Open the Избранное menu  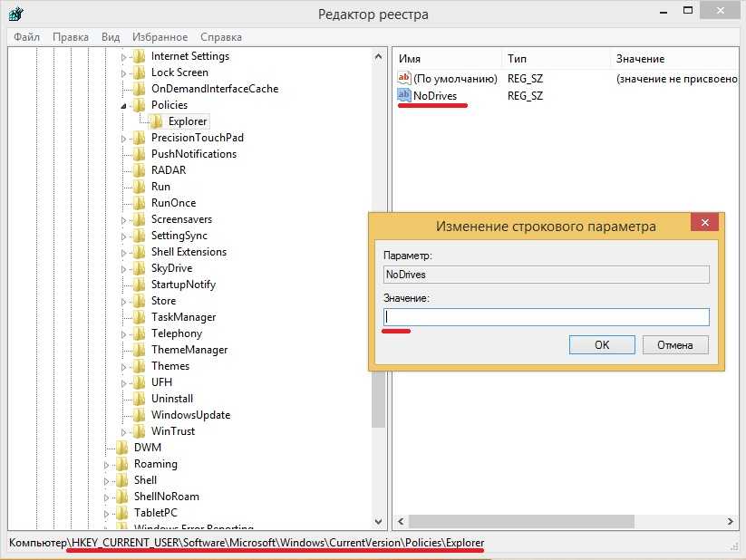click(160, 37)
